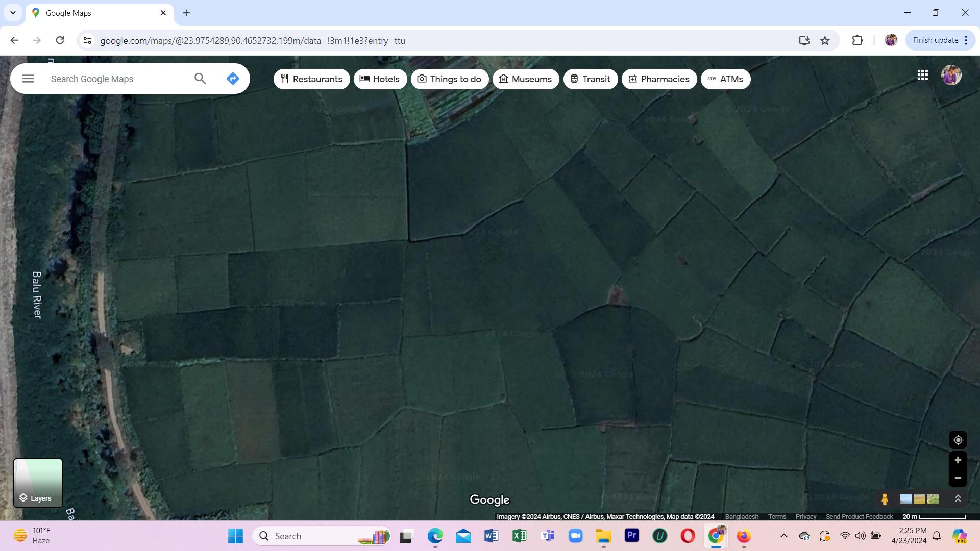
Task: Open the Terms link
Action: tap(777, 516)
